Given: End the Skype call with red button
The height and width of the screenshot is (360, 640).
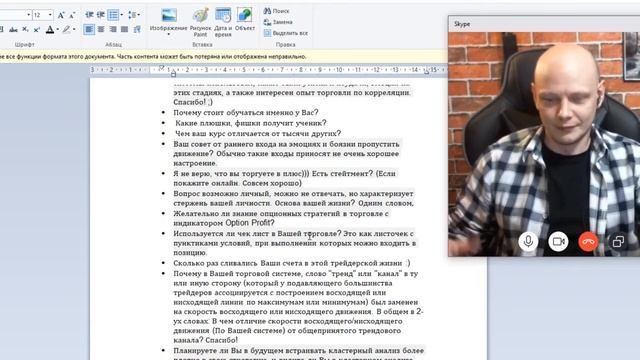Looking at the screenshot, I should coord(588,241).
